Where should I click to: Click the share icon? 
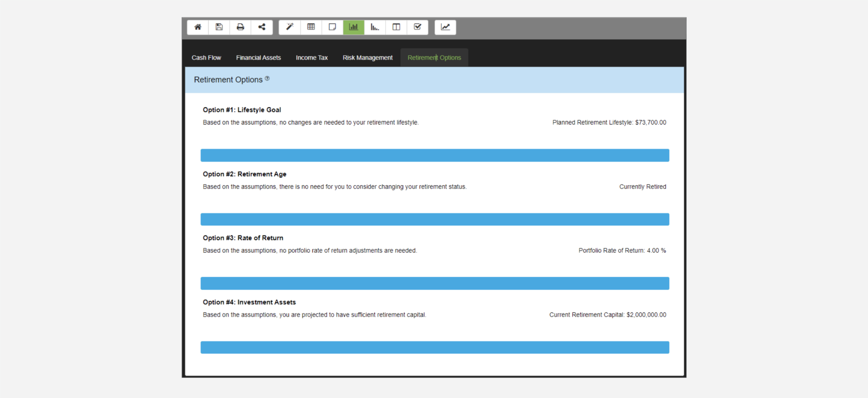(x=262, y=27)
